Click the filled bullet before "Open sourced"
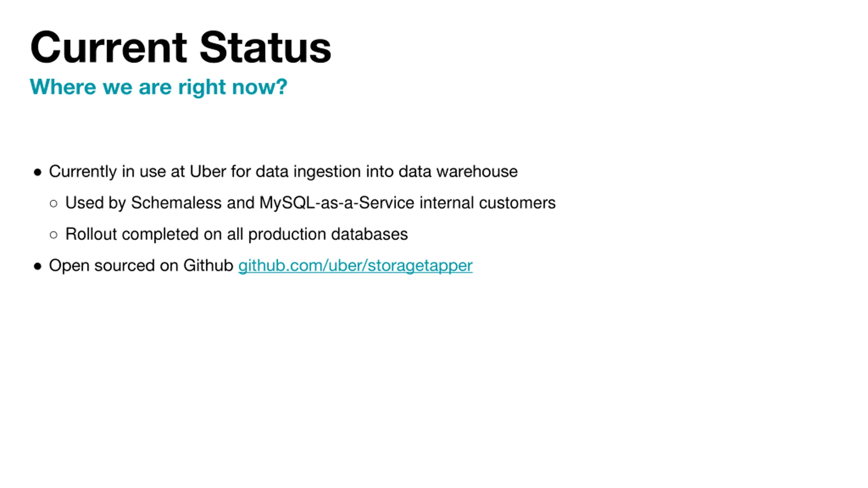Viewport: 868px width, 488px height. 38,266
